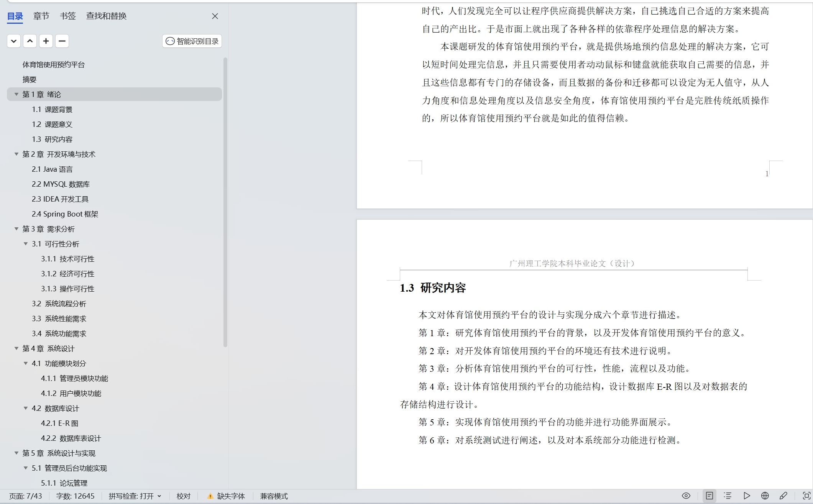Collapse the 3.1 可行性分析 subsection

pyautogui.click(x=26, y=244)
